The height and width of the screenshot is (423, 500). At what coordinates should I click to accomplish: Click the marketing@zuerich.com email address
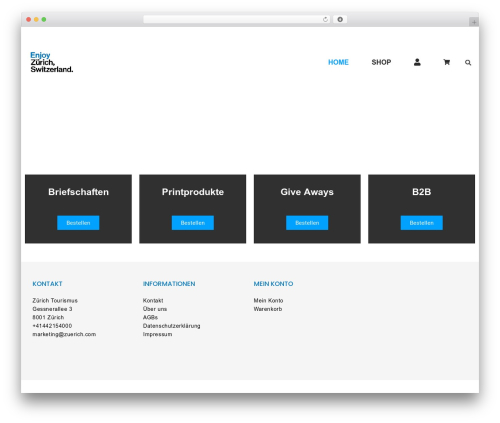(64, 334)
